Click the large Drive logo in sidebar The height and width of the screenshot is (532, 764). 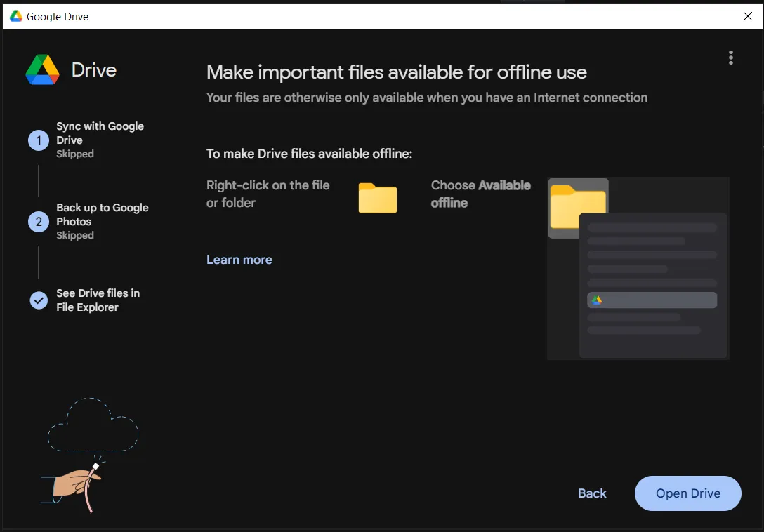click(42, 69)
